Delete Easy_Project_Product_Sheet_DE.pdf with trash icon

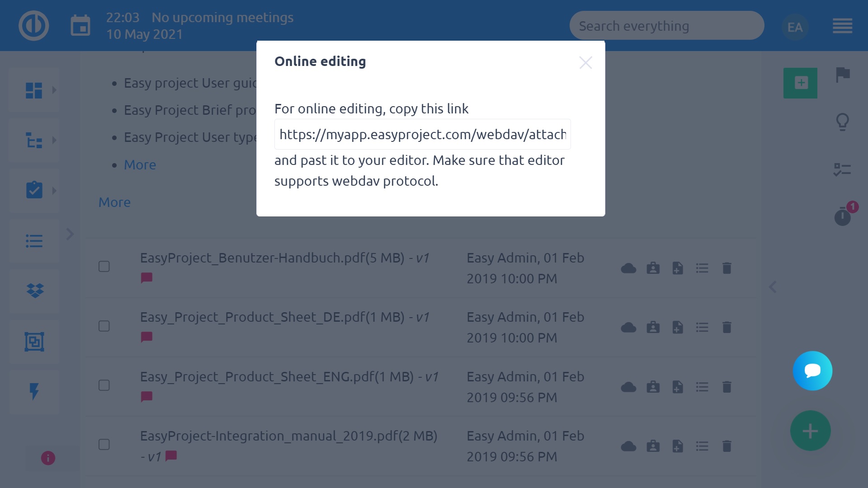pyautogui.click(x=726, y=328)
